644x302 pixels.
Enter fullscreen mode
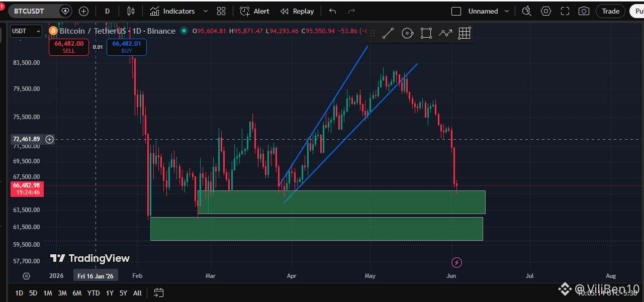click(x=565, y=11)
